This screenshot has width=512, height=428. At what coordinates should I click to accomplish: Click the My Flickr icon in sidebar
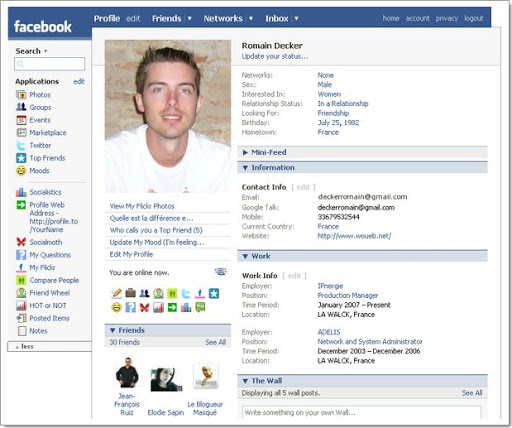21,268
